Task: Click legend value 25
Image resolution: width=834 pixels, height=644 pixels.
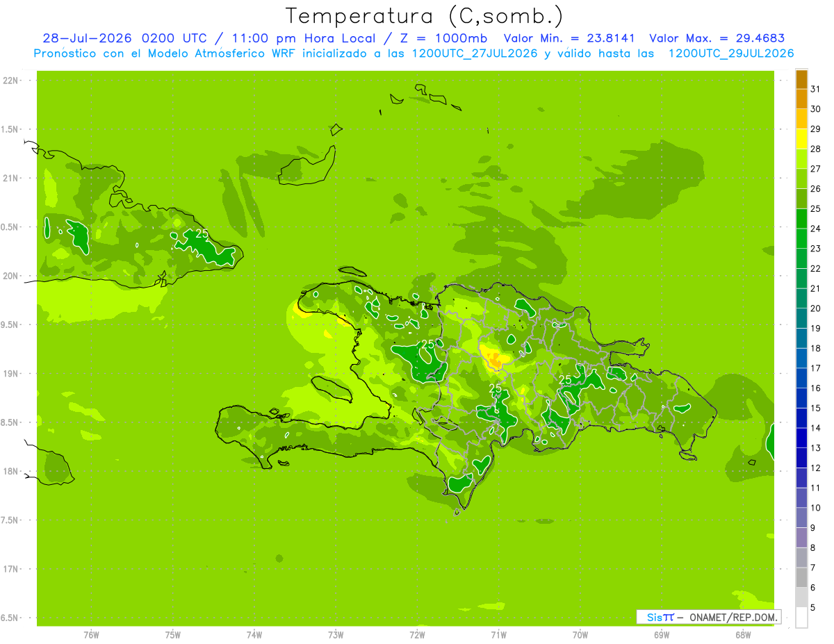Action: 816,208
